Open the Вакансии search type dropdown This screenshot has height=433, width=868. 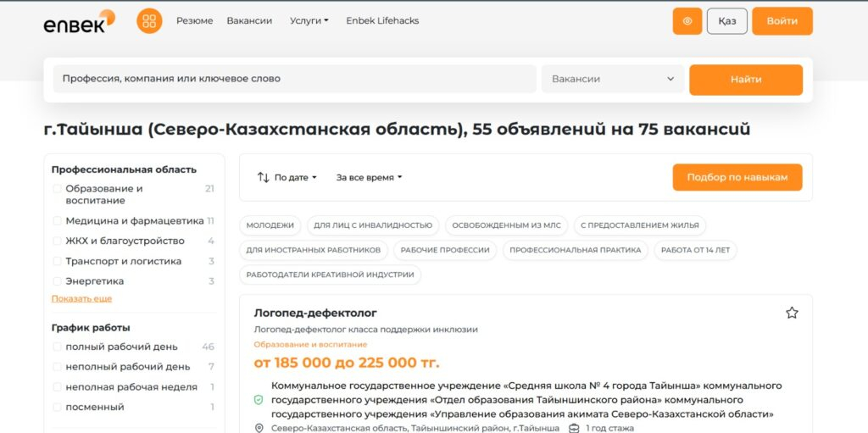[613, 79]
